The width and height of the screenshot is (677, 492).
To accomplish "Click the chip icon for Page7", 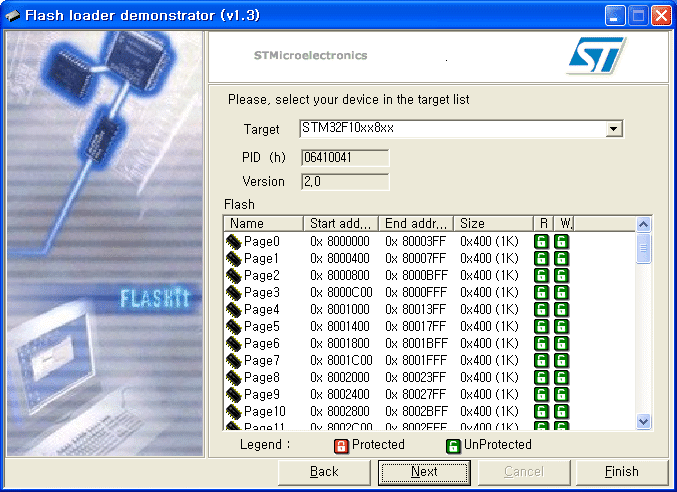I will click(x=233, y=360).
